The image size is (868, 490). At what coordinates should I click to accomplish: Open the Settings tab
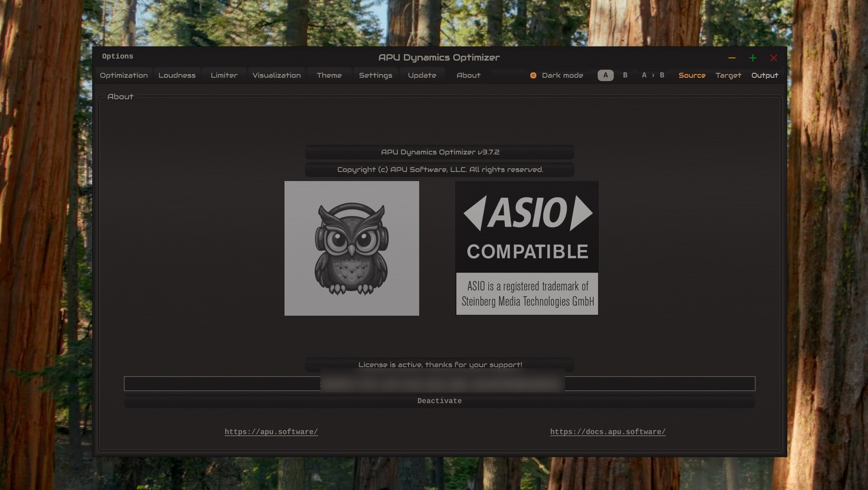(375, 75)
